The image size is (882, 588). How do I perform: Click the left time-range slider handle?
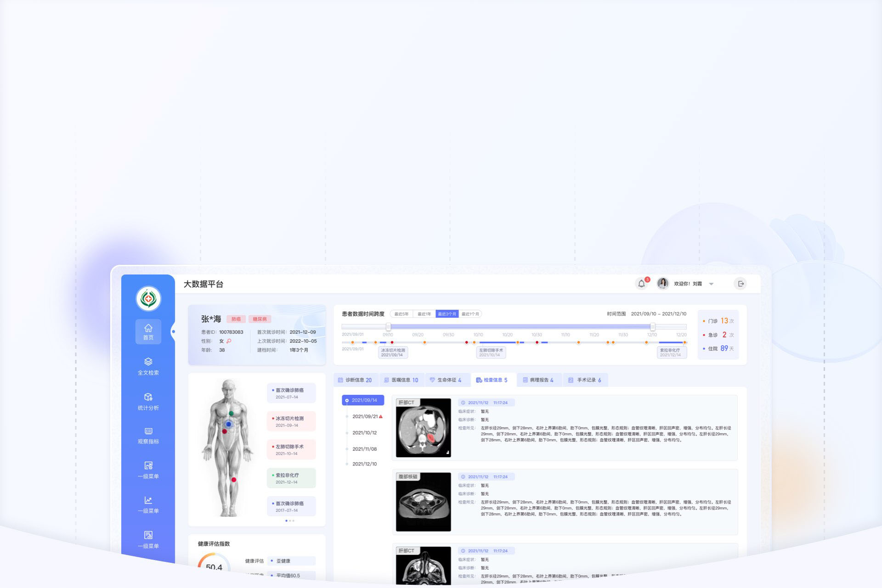pos(389,327)
